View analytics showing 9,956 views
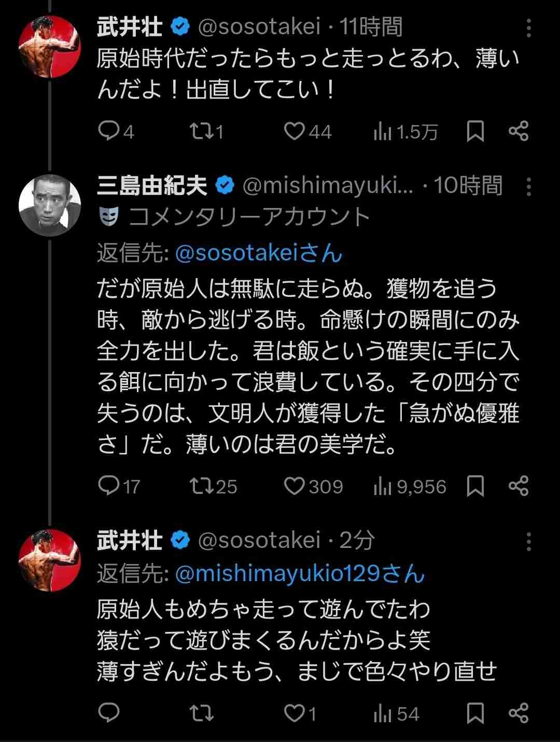The height and width of the screenshot is (742, 560). point(410,486)
